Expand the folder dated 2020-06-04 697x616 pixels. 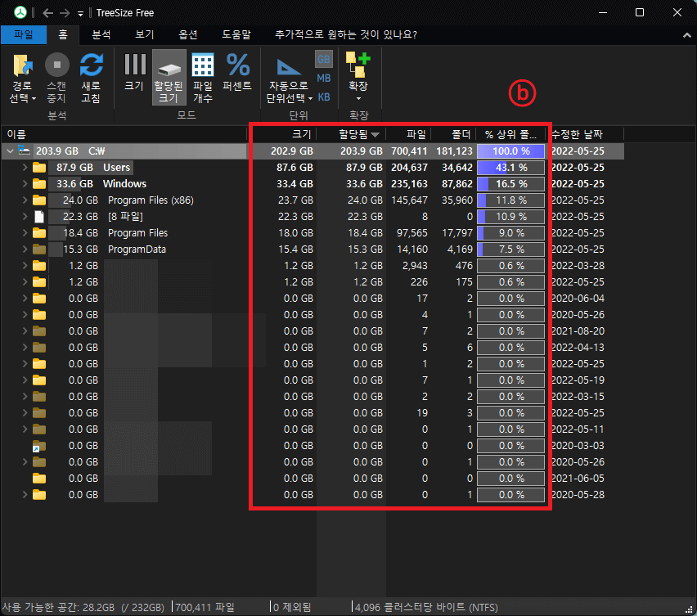tap(25, 299)
